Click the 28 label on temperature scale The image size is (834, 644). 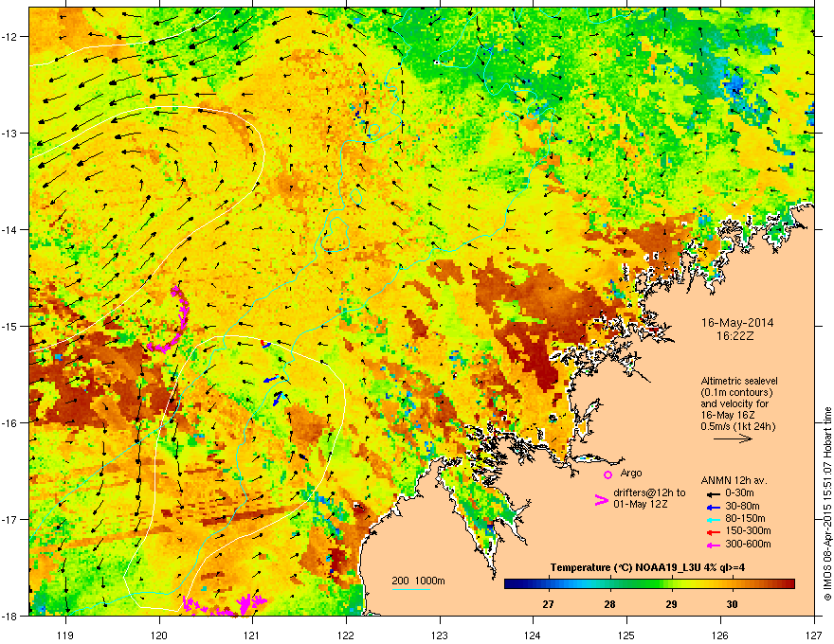tap(609, 604)
